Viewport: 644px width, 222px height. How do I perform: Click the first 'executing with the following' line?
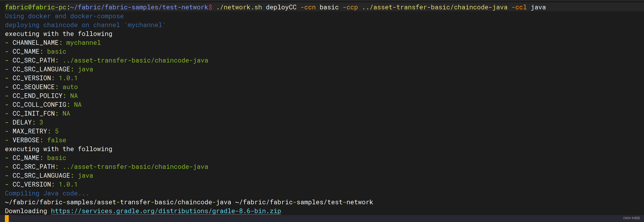pos(59,34)
